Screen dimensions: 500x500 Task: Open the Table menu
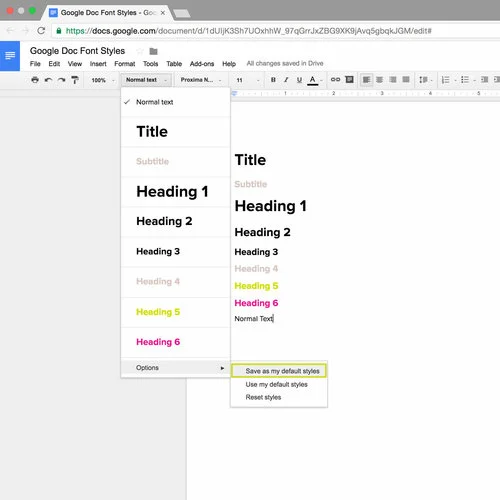tap(174, 64)
